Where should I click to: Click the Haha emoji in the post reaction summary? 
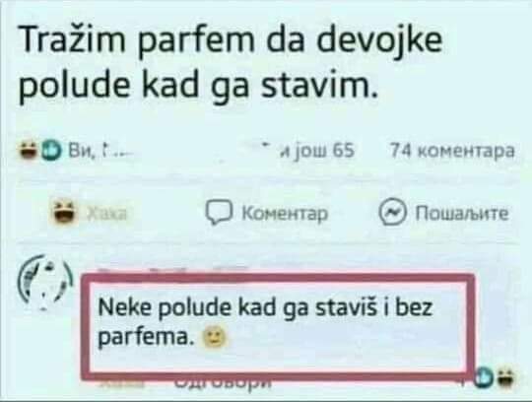click(x=29, y=149)
